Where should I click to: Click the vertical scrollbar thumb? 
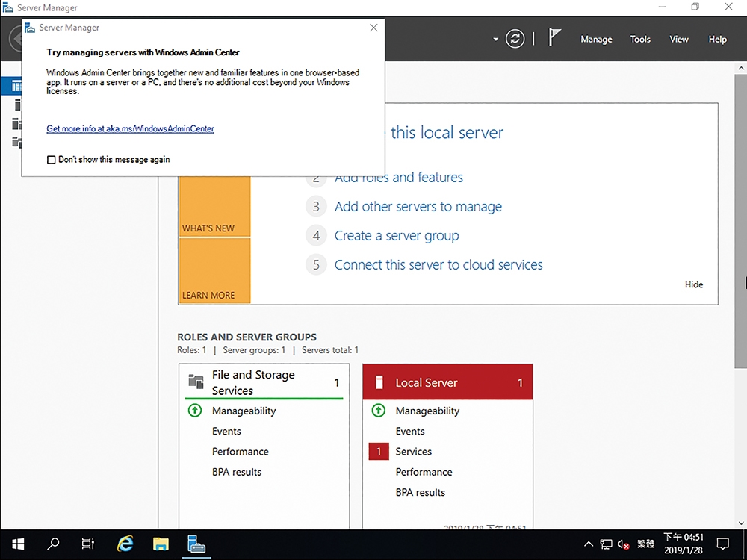(741, 220)
